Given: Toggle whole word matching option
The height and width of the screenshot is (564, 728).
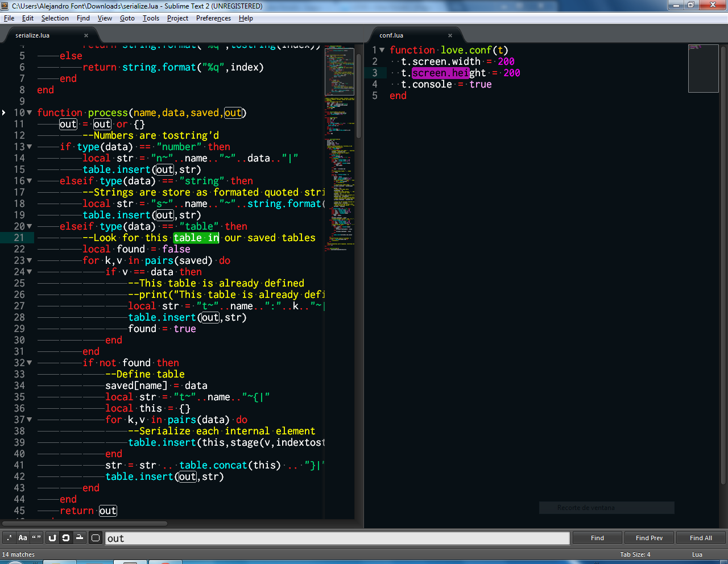Looking at the screenshot, I should (36, 538).
